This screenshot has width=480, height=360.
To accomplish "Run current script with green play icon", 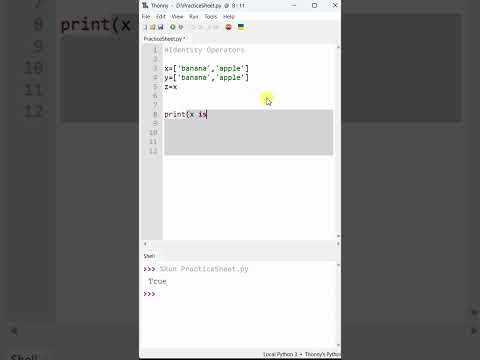I will pos(173,27).
